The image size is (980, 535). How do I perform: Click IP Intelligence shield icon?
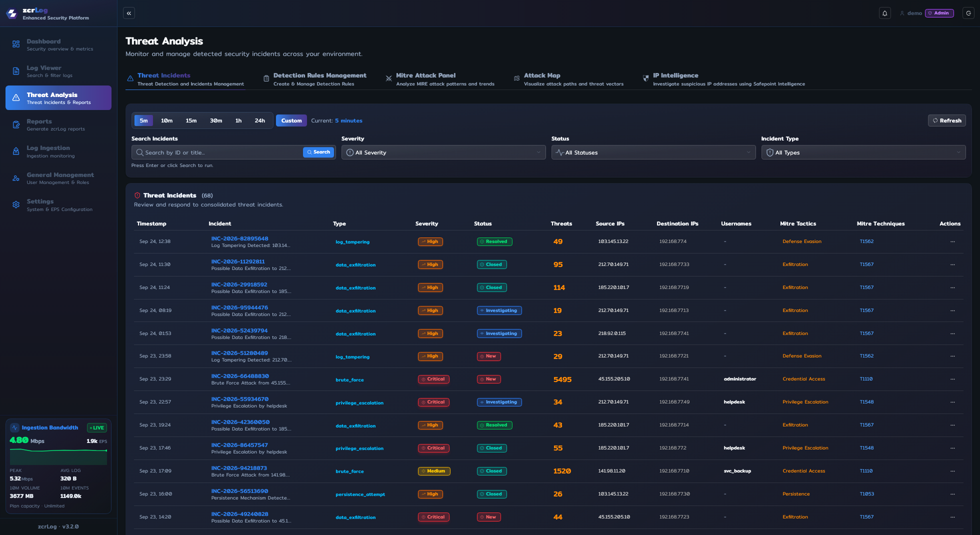point(645,78)
